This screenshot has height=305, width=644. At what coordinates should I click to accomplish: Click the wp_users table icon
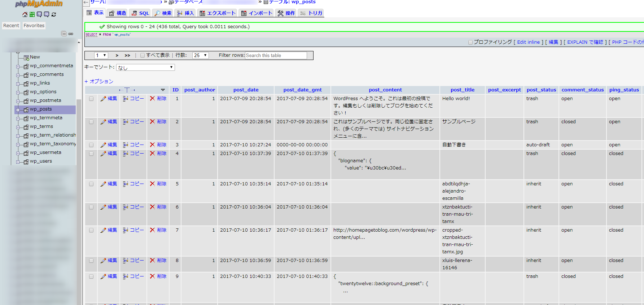26,162
